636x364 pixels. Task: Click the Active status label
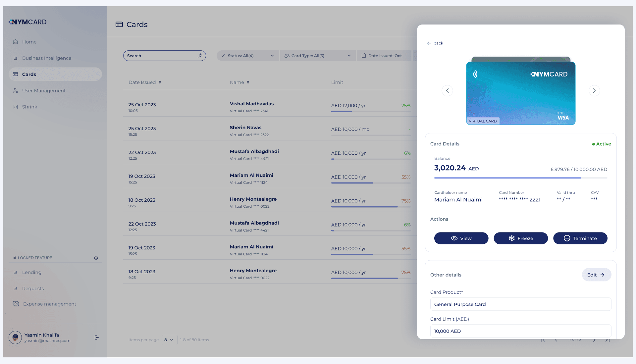(x=602, y=144)
